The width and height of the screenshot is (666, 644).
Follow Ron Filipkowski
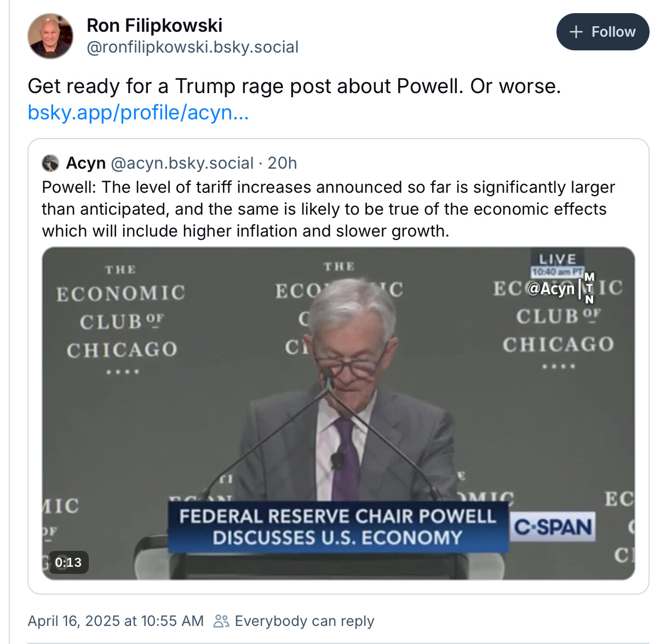pos(602,32)
